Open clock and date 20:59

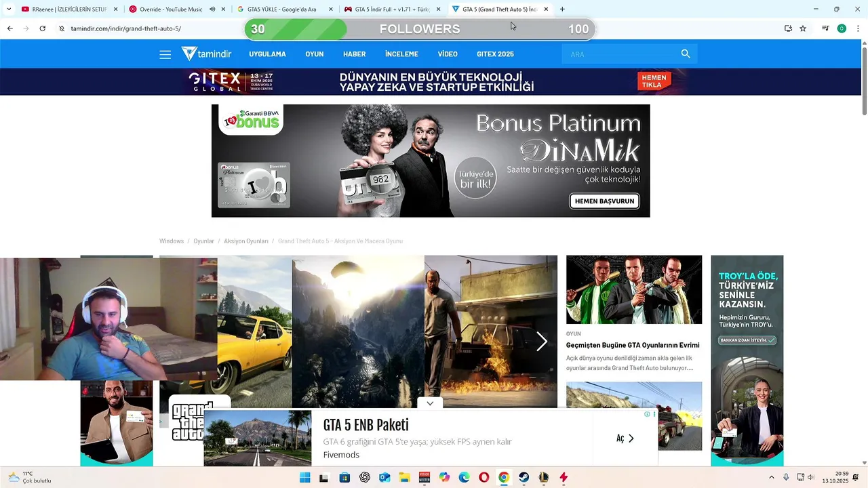pos(835,477)
